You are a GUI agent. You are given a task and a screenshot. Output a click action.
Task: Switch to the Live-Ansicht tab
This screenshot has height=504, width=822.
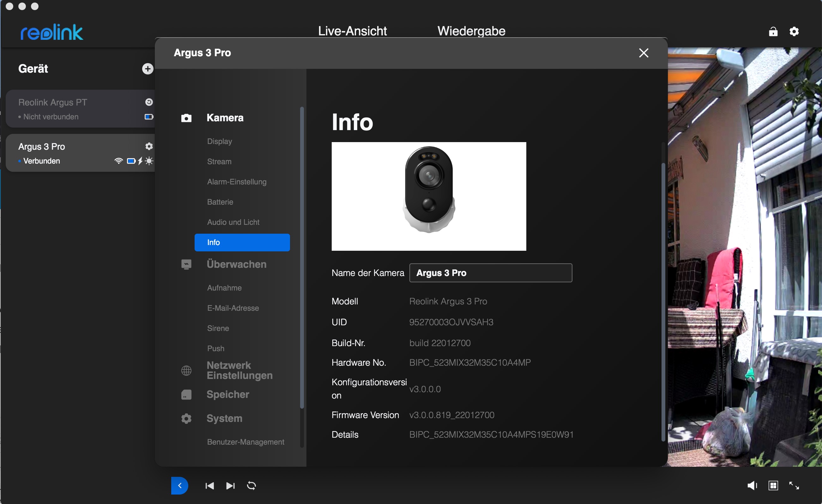coord(352,31)
